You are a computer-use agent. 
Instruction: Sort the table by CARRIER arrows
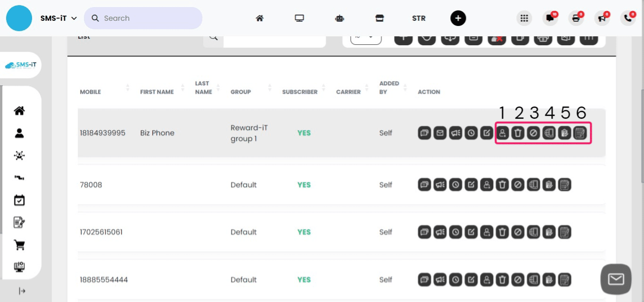click(x=367, y=88)
